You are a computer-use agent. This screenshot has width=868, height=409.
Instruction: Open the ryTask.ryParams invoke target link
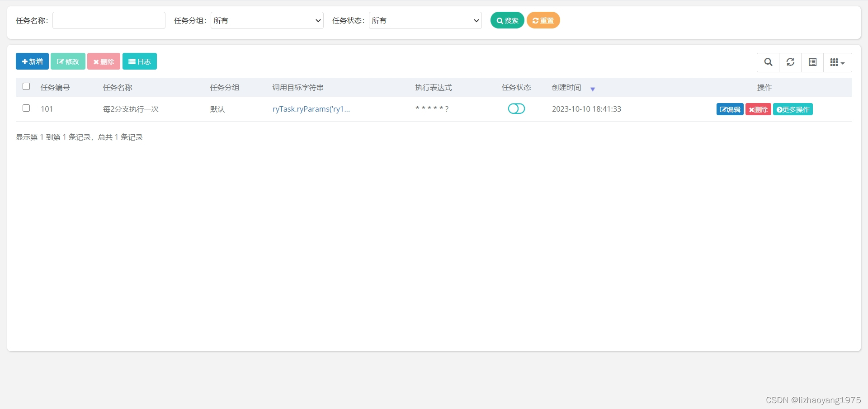coord(311,109)
